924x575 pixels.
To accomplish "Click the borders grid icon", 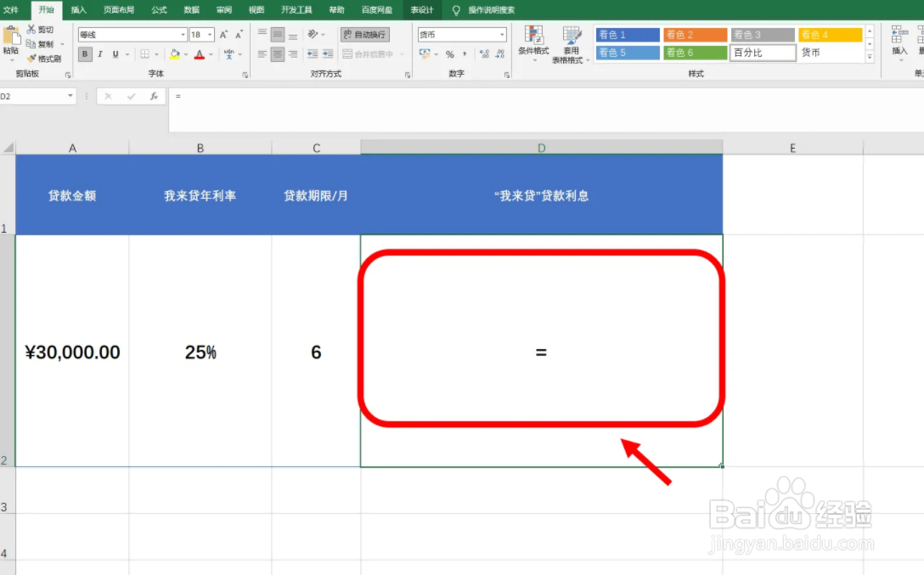I will (145, 54).
